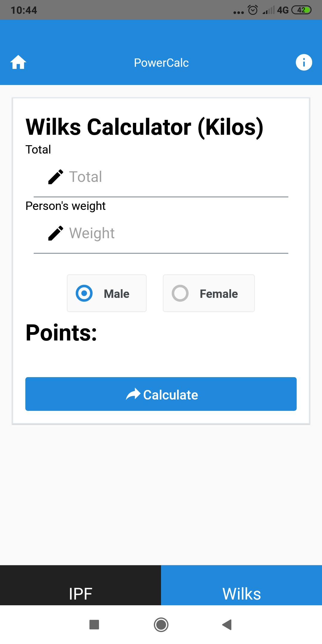Viewport: 322px width, 644px height.
Task: Click the PowerCalc title text
Action: point(161,62)
